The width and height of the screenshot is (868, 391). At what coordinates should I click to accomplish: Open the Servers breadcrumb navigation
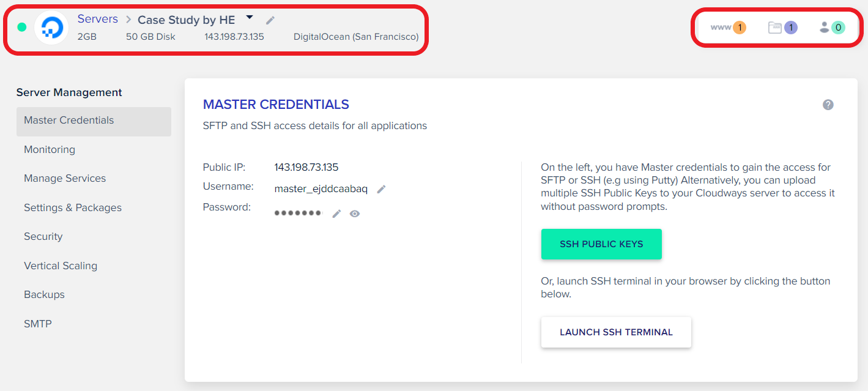click(97, 18)
